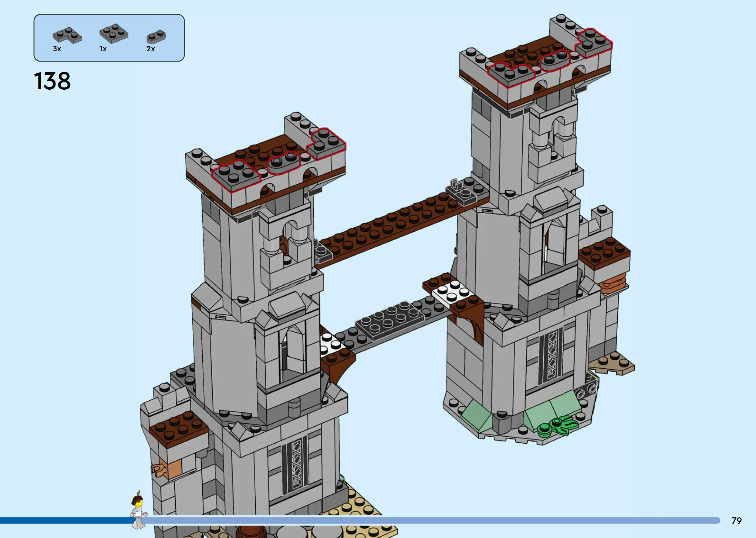Click the L-shaped corner plate icon in parts box

click(67, 36)
